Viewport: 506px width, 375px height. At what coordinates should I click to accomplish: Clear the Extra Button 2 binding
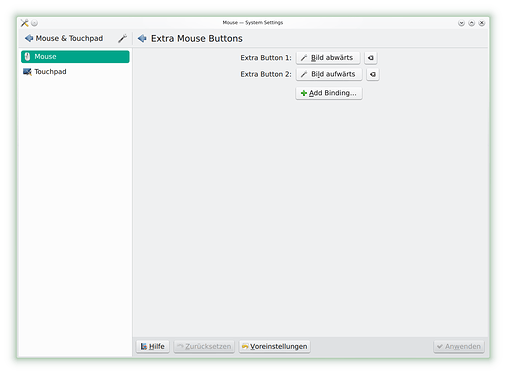[373, 74]
